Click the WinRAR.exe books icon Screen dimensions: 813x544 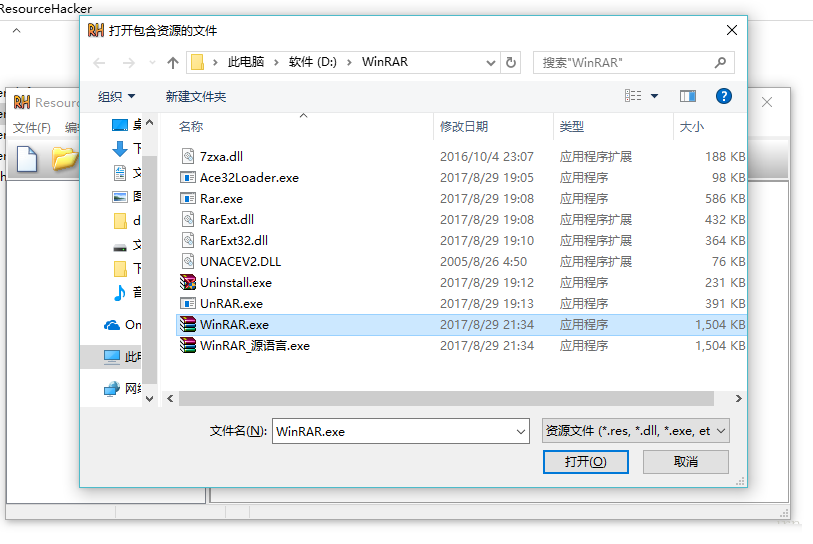188,324
